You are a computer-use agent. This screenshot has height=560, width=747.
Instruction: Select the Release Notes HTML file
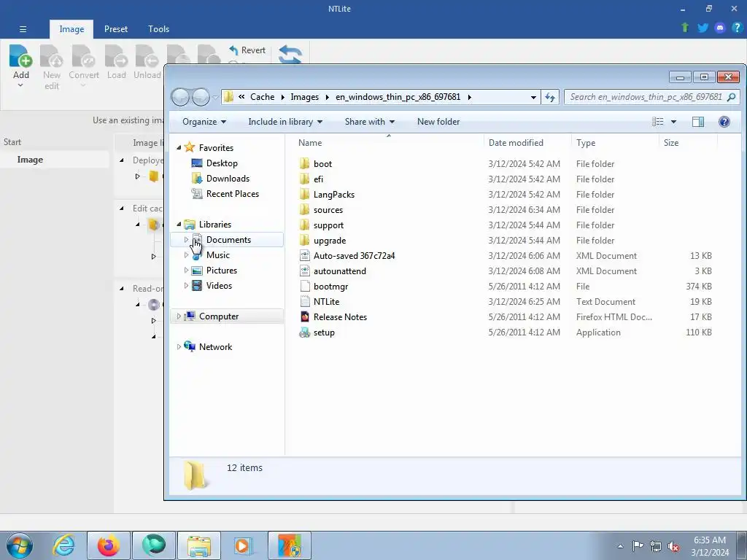(340, 317)
